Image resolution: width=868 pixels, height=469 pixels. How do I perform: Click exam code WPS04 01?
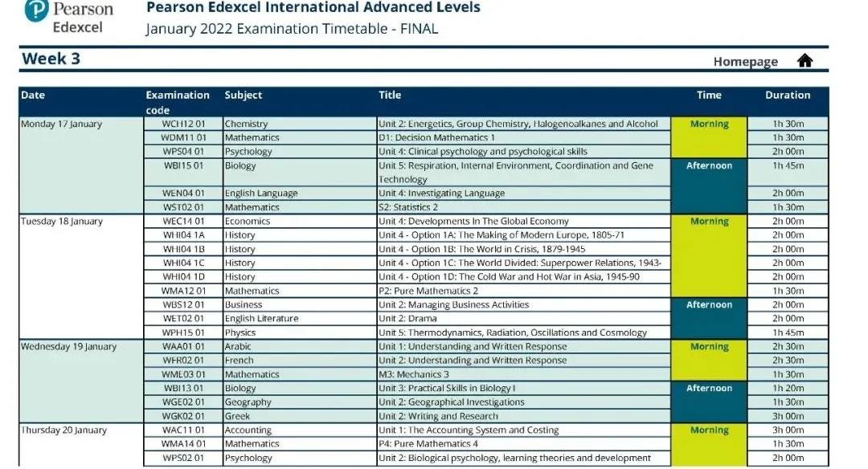point(183,152)
